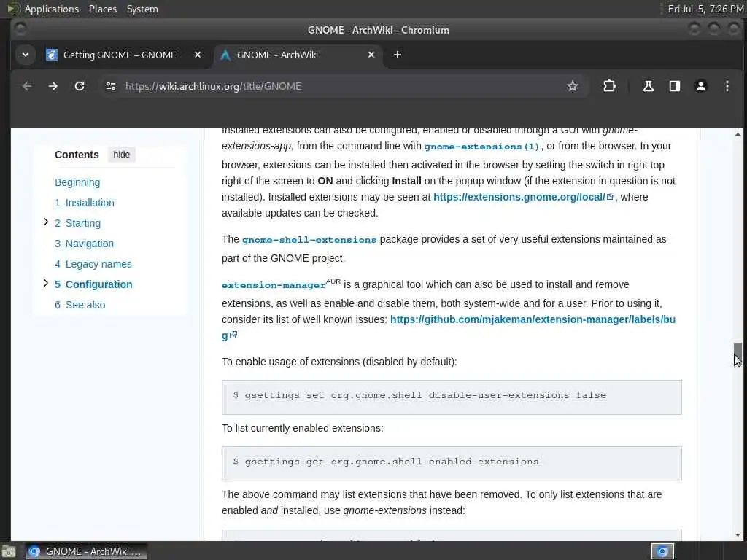Close the GNOME - ArchWiki tab
The height and width of the screenshot is (560, 747).
pos(371,55)
